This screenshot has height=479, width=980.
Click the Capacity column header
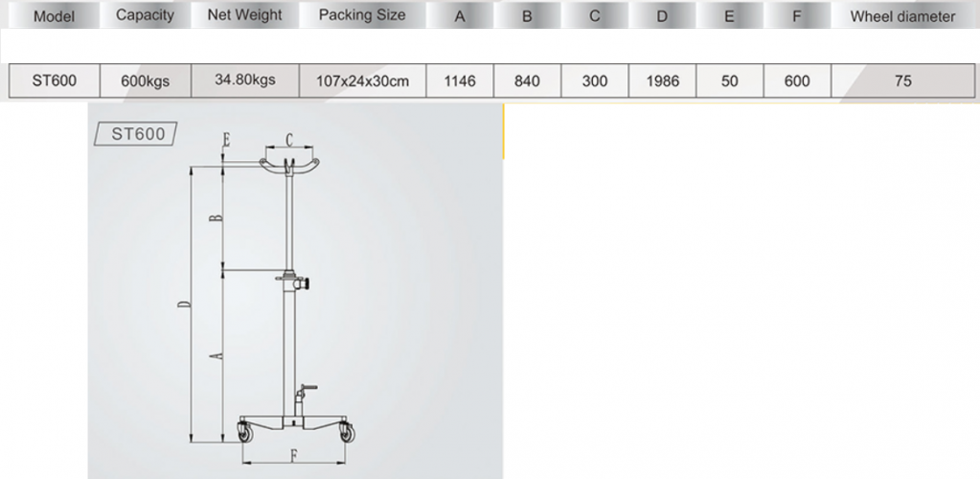pos(145,15)
